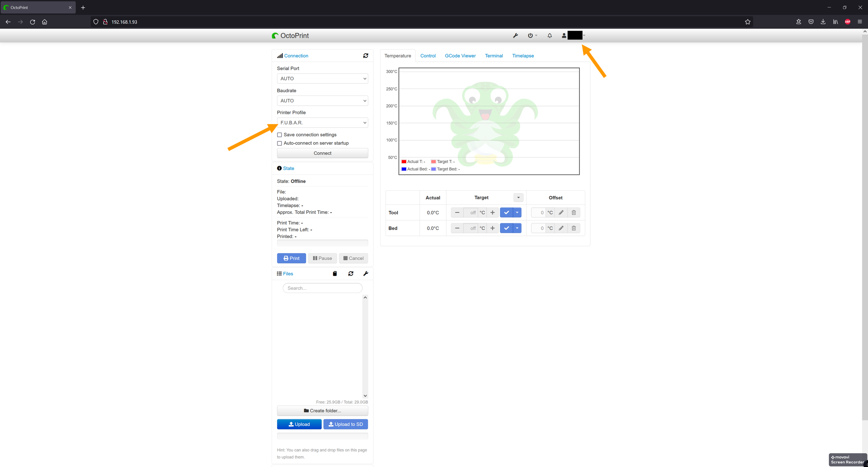The image size is (868, 467).
Task: Open the Printer Profile dropdown showing F.U.B.A.R.
Action: tap(322, 123)
